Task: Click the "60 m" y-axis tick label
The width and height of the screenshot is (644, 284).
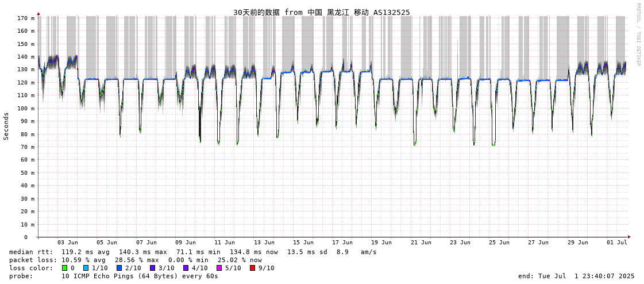Action: (27, 160)
